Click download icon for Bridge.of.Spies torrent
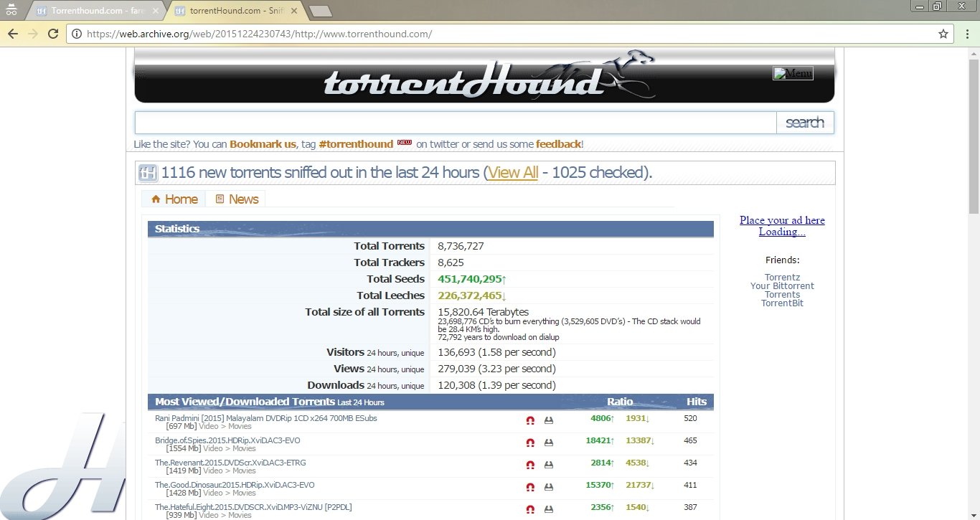This screenshot has width=980, height=520. [x=549, y=443]
